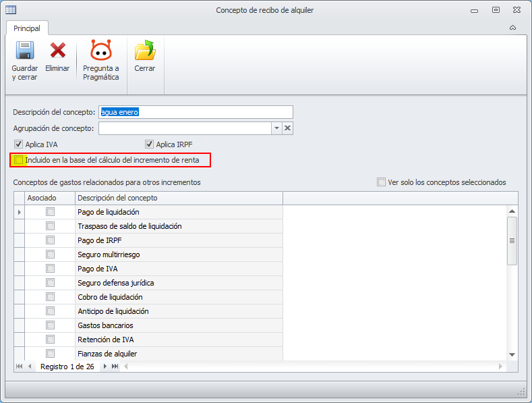Select the Seguro defensa jurídica row text
Screen dimensions: 532x403
pyautogui.click(x=116, y=283)
